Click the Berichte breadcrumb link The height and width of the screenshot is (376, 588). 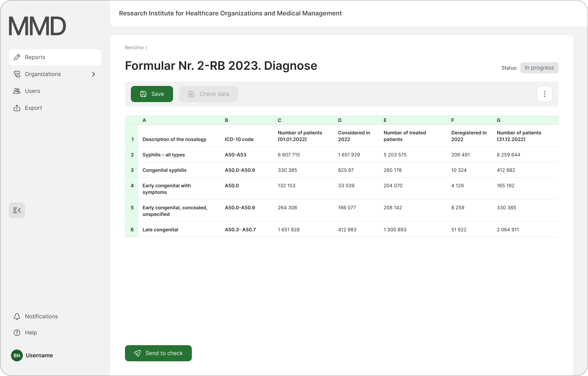(x=134, y=48)
